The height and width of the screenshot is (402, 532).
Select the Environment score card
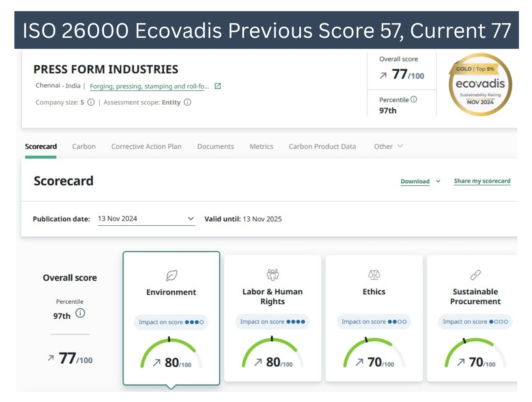pos(171,318)
